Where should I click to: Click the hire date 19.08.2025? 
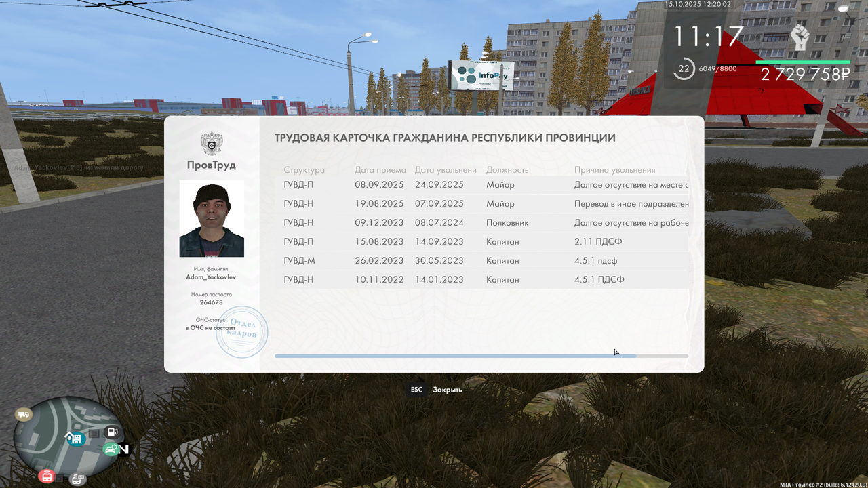click(x=379, y=203)
